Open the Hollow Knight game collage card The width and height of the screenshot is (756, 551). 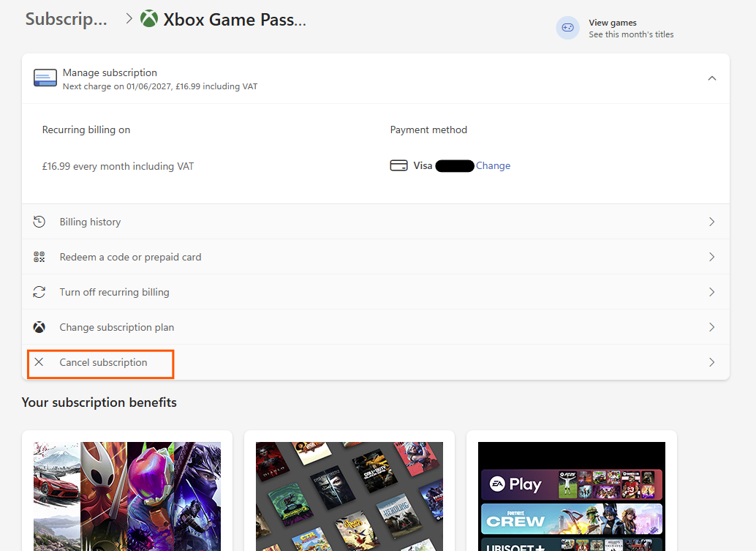click(127, 491)
